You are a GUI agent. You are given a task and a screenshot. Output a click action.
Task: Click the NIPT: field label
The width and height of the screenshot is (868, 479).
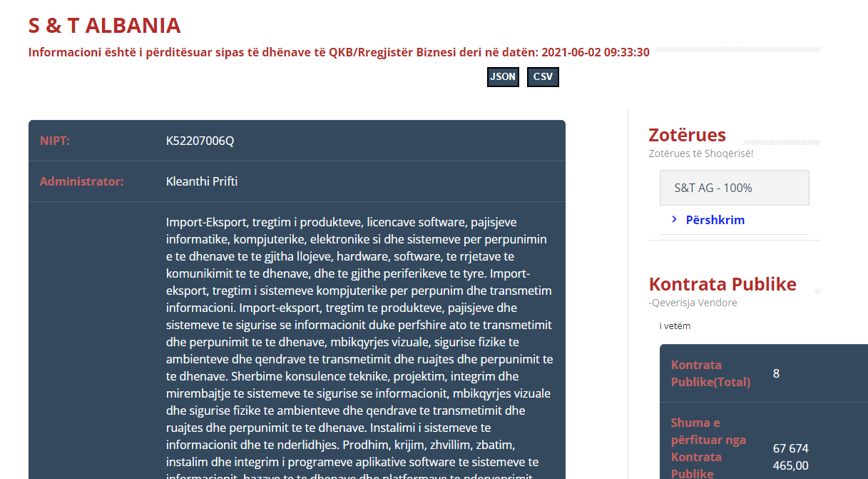(x=55, y=141)
